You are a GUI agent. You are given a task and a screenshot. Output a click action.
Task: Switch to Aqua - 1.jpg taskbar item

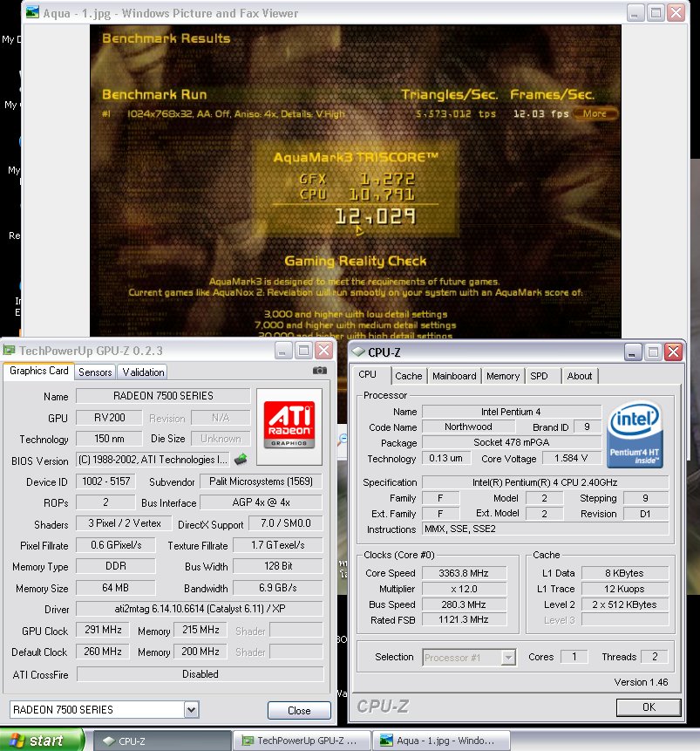(441, 741)
